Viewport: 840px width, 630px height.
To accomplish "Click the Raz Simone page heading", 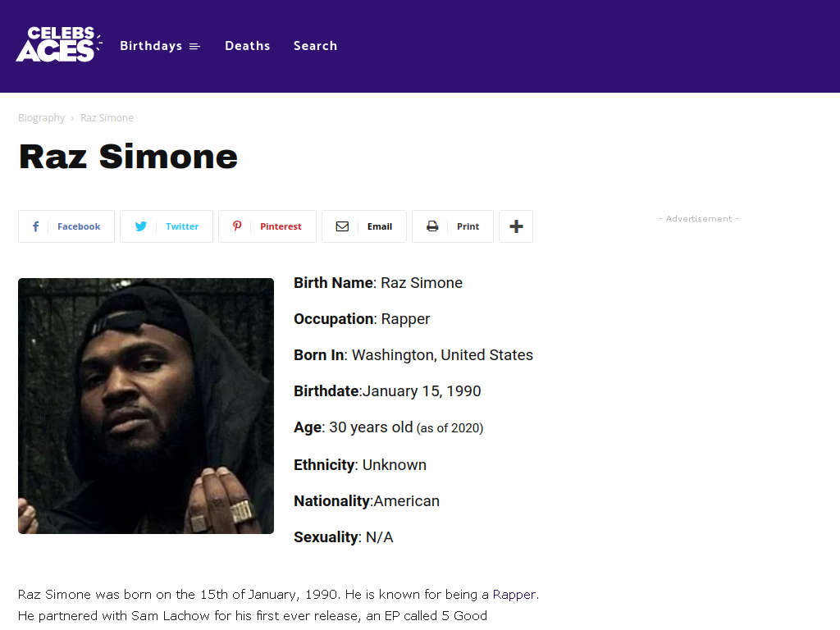I will coord(128,157).
